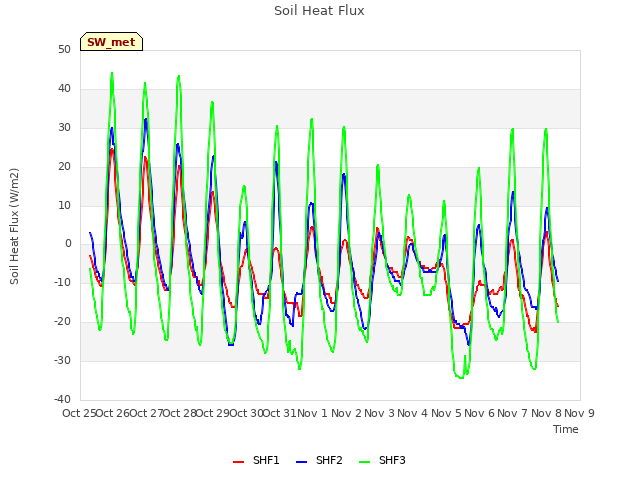Click the Nov 4 x-axis tick label

(413, 413)
